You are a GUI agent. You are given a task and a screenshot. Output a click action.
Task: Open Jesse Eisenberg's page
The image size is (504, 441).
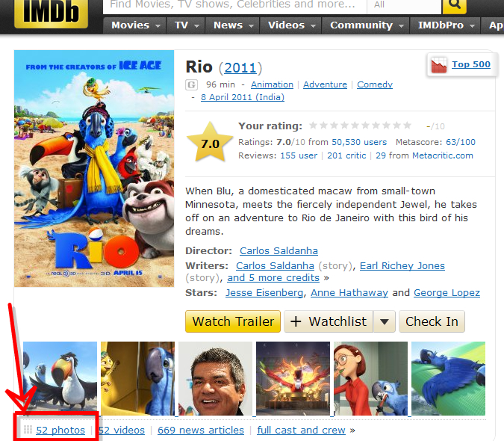[x=264, y=293]
